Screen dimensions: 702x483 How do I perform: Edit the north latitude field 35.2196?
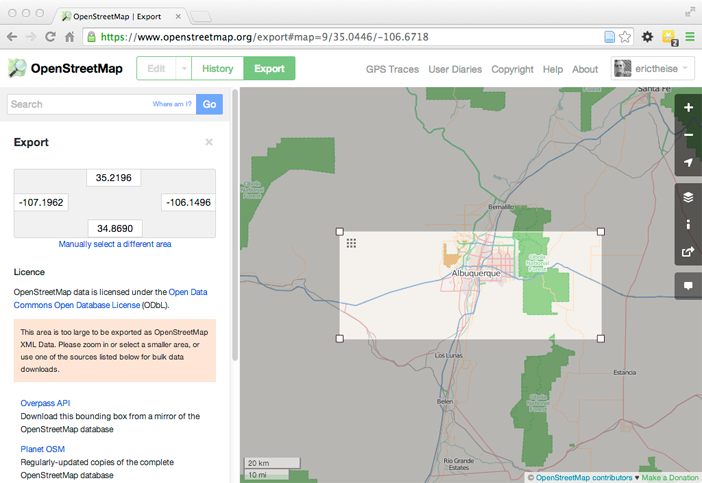coord(114,178)
